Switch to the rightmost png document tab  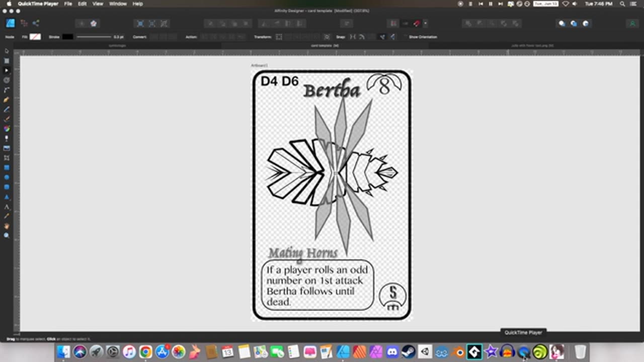[x=532, y=45]
